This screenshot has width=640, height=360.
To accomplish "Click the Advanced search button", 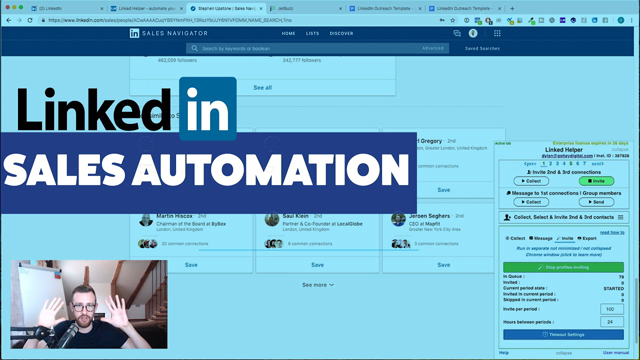I will point(433,48).
